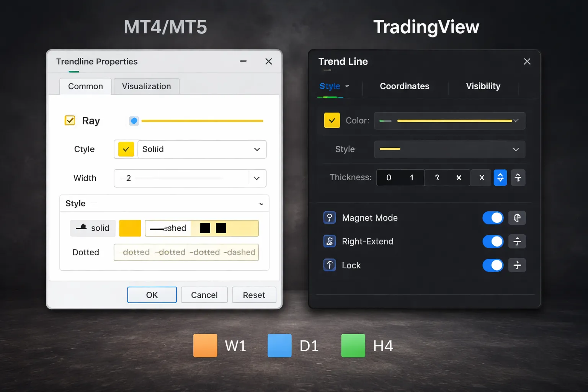Select the Magnet Mode icon button
588x392 pixels.
[x=517, y=217]
